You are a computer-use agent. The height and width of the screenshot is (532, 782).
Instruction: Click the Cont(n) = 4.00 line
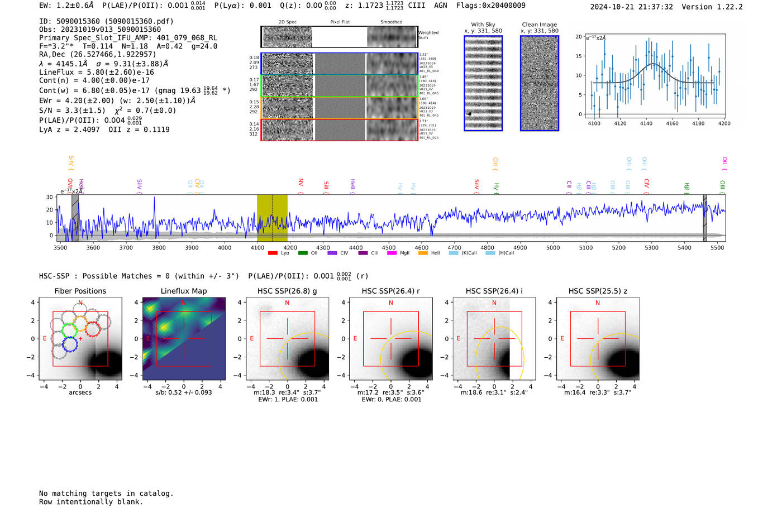pyautogui.click(x=94, y=80)
